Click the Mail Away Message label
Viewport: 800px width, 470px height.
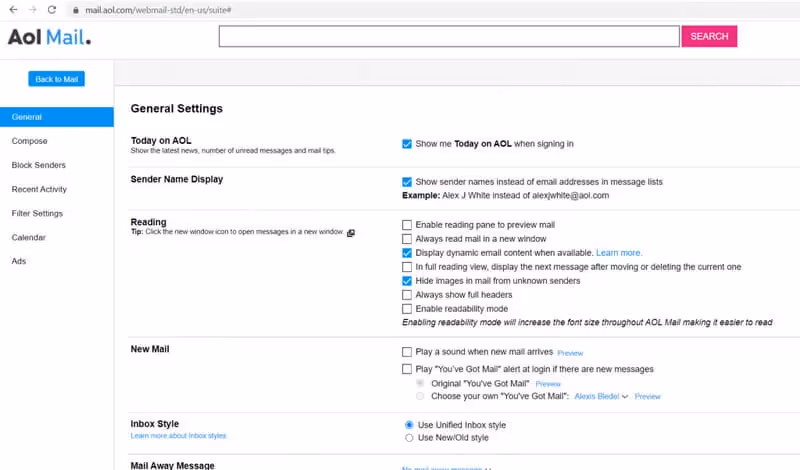coord(172,465)
